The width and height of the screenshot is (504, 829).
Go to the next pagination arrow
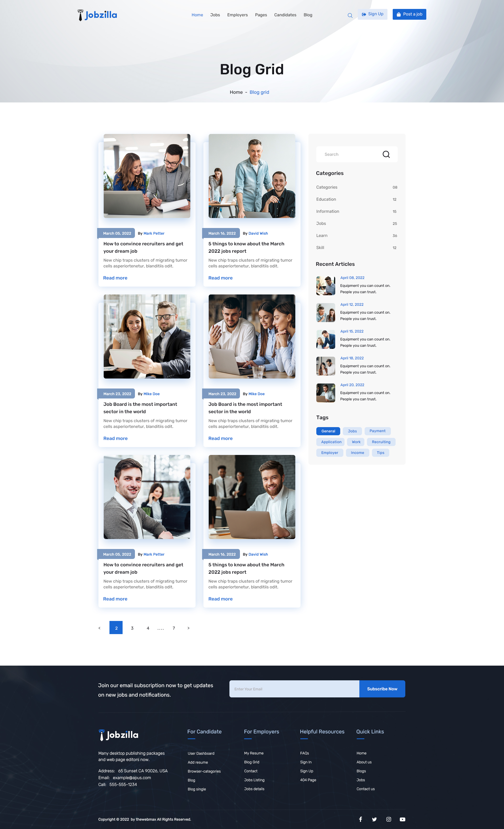point(188,628)
